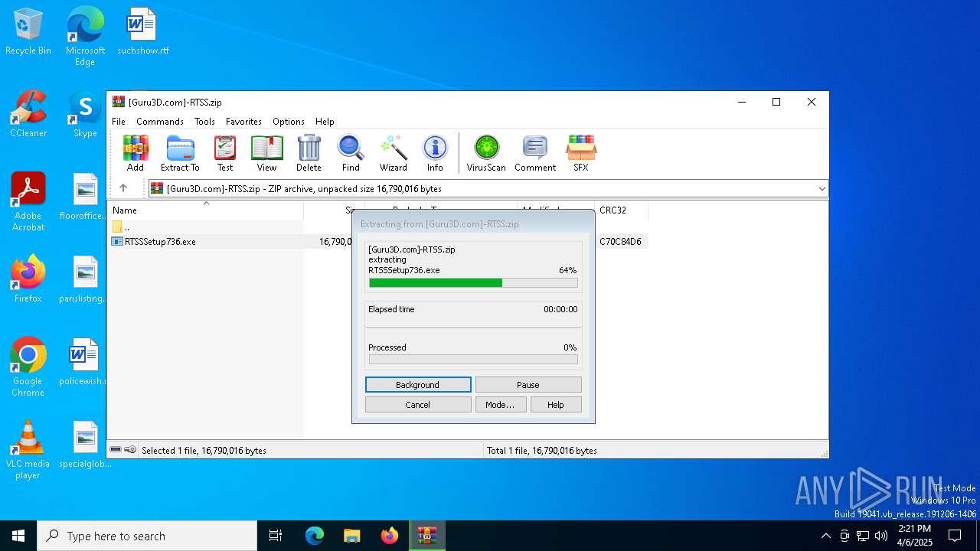Open the View toolbar icon
The image size is (980, 551).
tap(266, 153)
